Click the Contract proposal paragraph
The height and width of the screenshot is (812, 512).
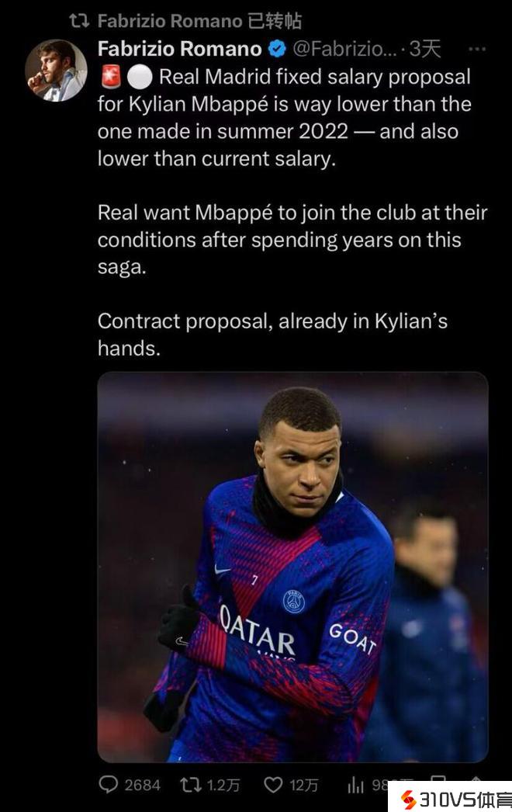[x=272, y=335]
